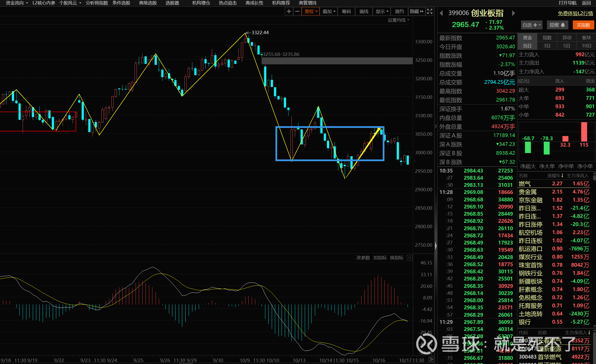Switch to the 异动 tab
596x364 pixels.
(567, 37)
